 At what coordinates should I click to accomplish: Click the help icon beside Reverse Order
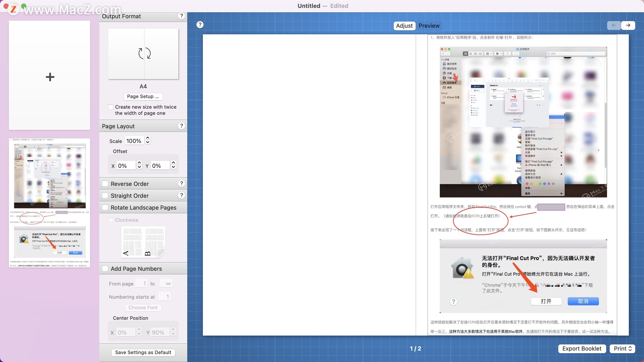[x=181, y=184]
